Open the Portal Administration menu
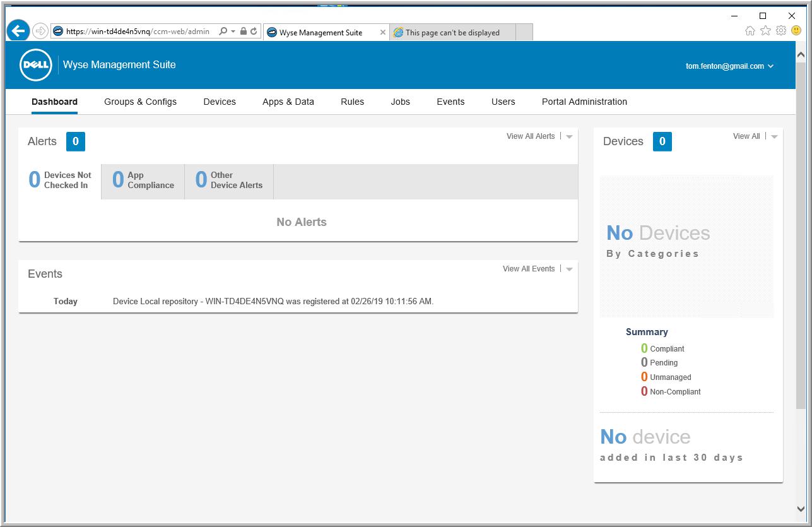The image size is (812, 527). coord(584,102)
